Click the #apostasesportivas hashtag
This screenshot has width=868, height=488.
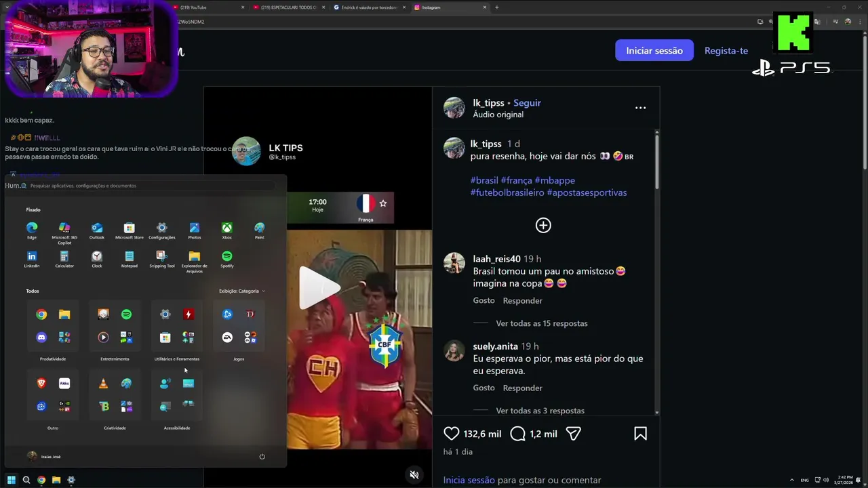pos(587,192)
